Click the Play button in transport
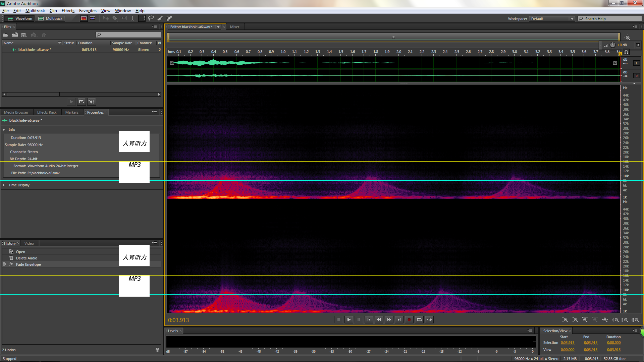Image resolution: width=644 pixels, height=362 pixels. point(349,320)
